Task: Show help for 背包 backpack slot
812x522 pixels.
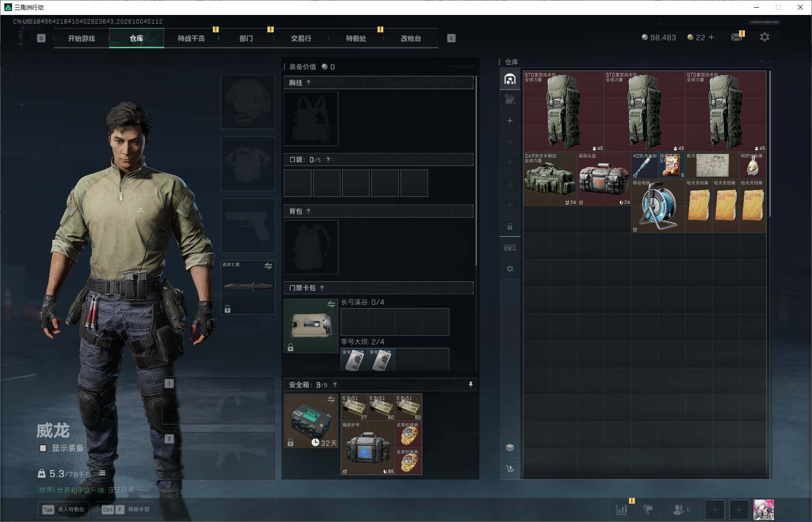Action: coord(308,211)
